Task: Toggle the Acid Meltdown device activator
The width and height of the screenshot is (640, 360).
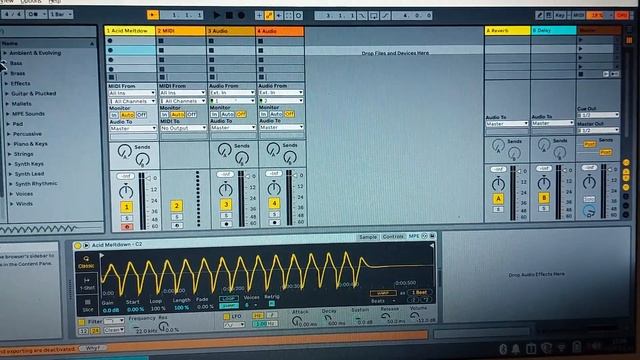Action: (78, 245)
